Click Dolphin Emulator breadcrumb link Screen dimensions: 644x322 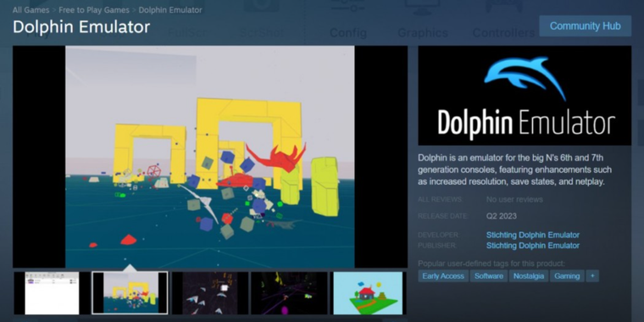(170, 10)
